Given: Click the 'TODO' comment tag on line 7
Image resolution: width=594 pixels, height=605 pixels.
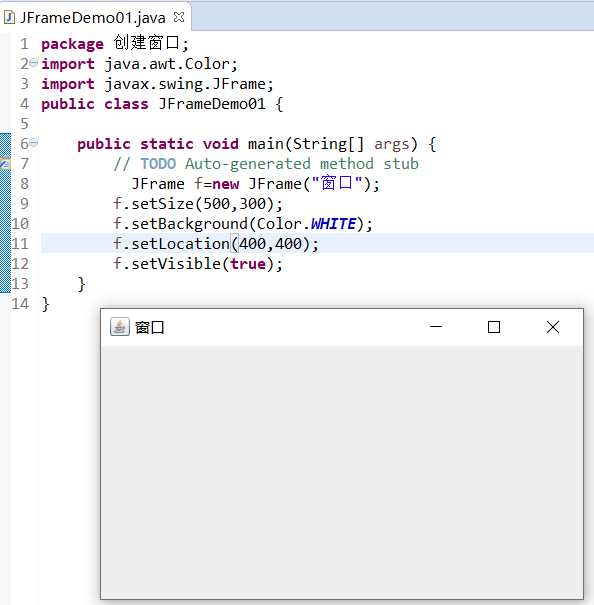Looking at the screenshot, I should tap(158, 164).
